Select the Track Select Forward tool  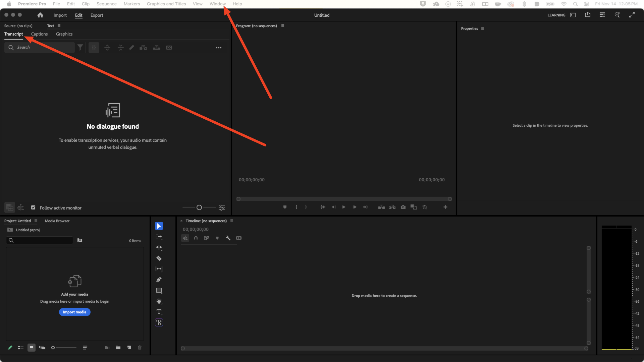(159, 237)
